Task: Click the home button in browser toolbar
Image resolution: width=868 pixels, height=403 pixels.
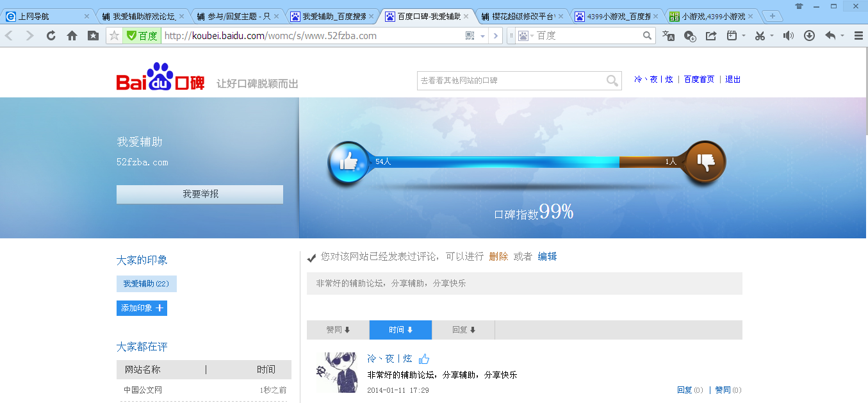Action: [x=72, y=36]
